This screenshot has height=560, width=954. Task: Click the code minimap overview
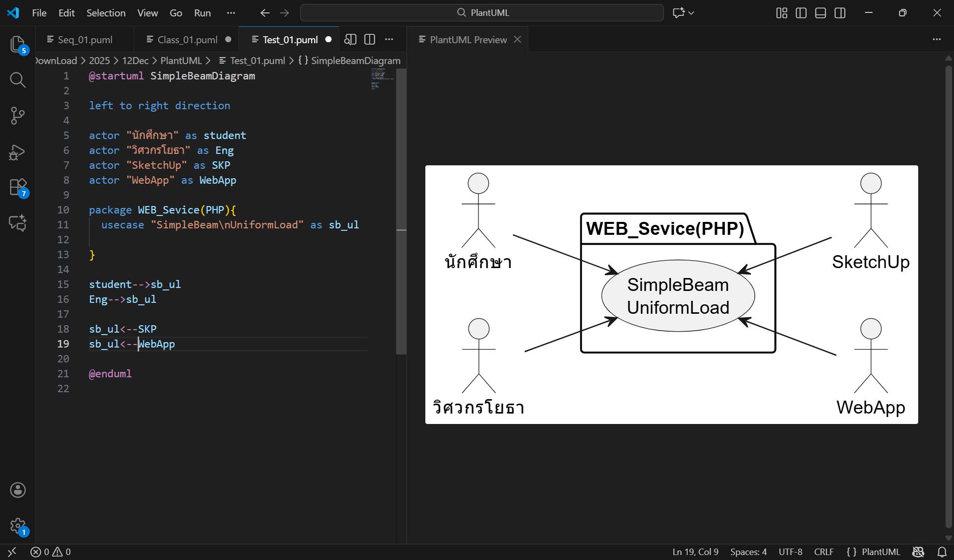(x=382, y=79)
